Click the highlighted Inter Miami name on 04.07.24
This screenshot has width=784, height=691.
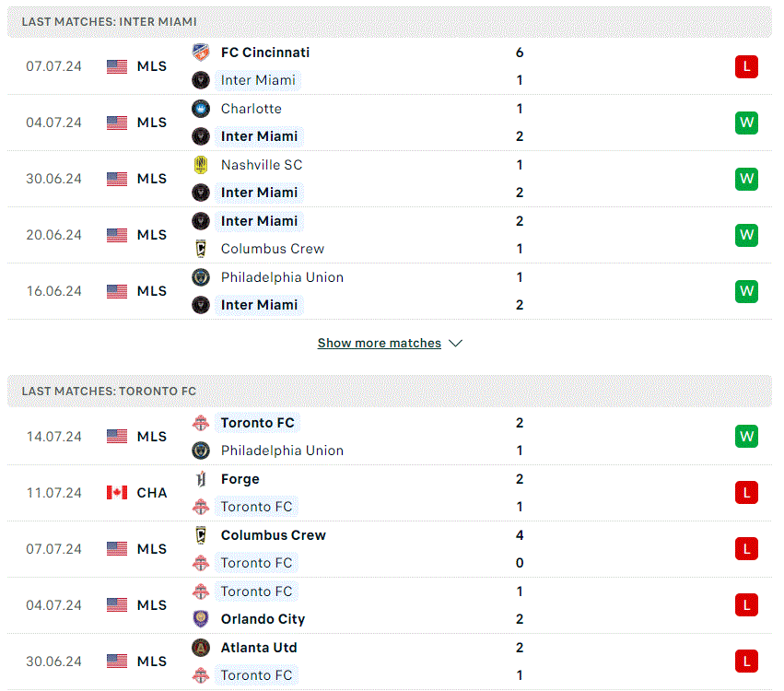point(259,136)
